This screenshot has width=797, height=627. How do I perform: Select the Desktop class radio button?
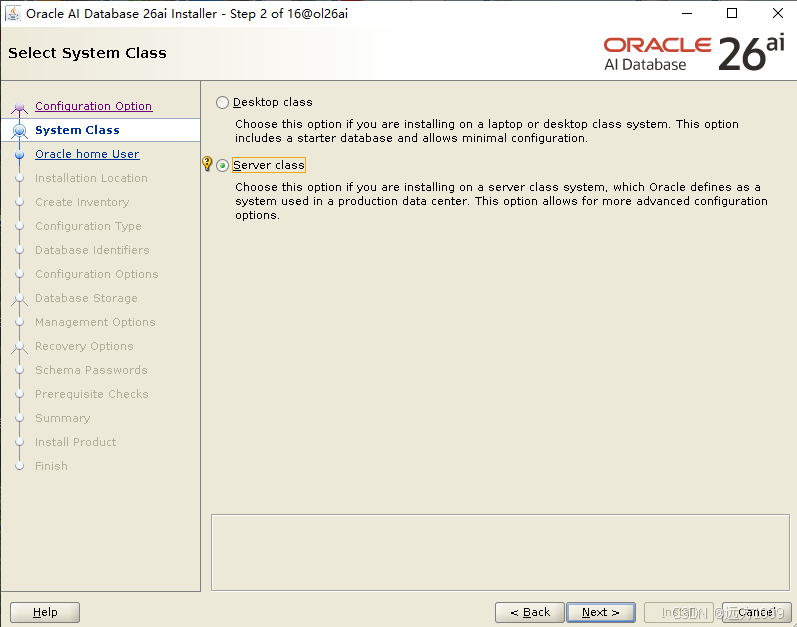click(x=222, y=103)
